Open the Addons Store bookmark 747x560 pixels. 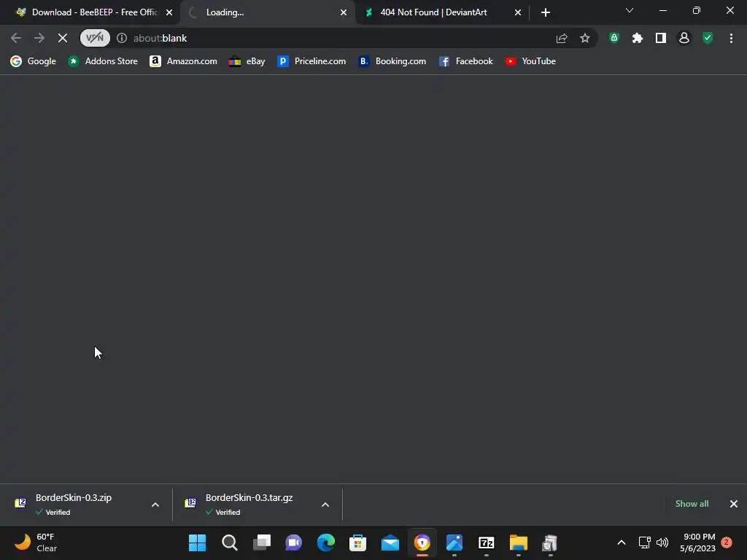tap(103, 61)
